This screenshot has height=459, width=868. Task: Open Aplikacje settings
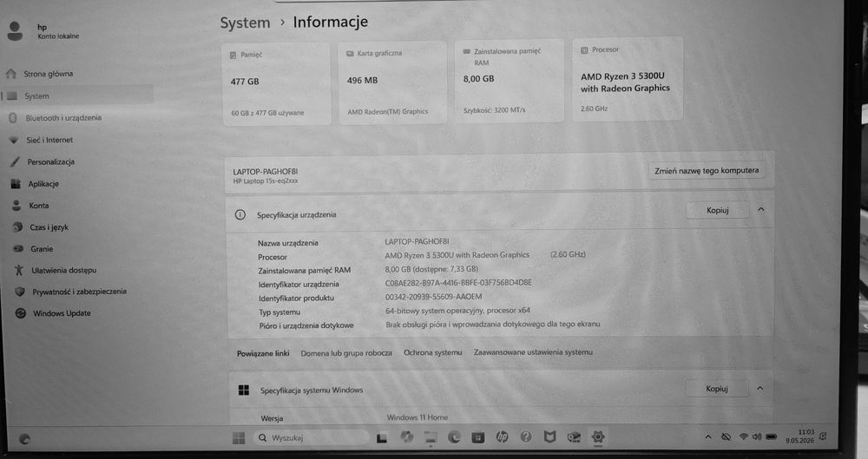tap(43, 184)
